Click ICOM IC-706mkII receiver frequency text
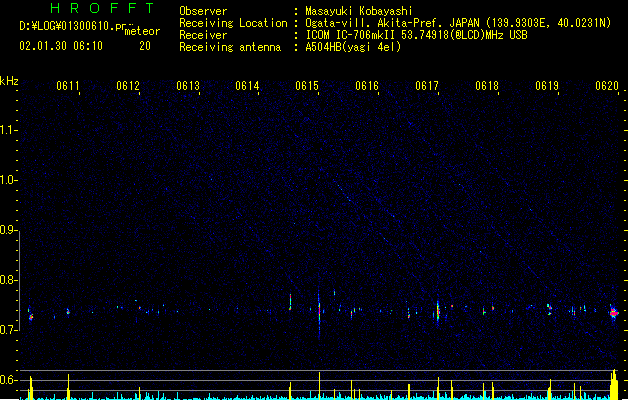Viewport: 629px width, 400px height. click(416, 35)
